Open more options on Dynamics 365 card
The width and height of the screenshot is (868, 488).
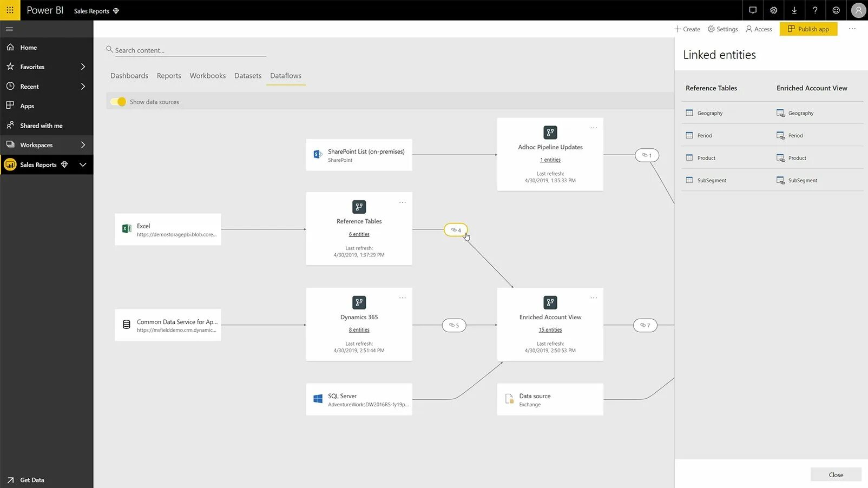tap(403, 298)
